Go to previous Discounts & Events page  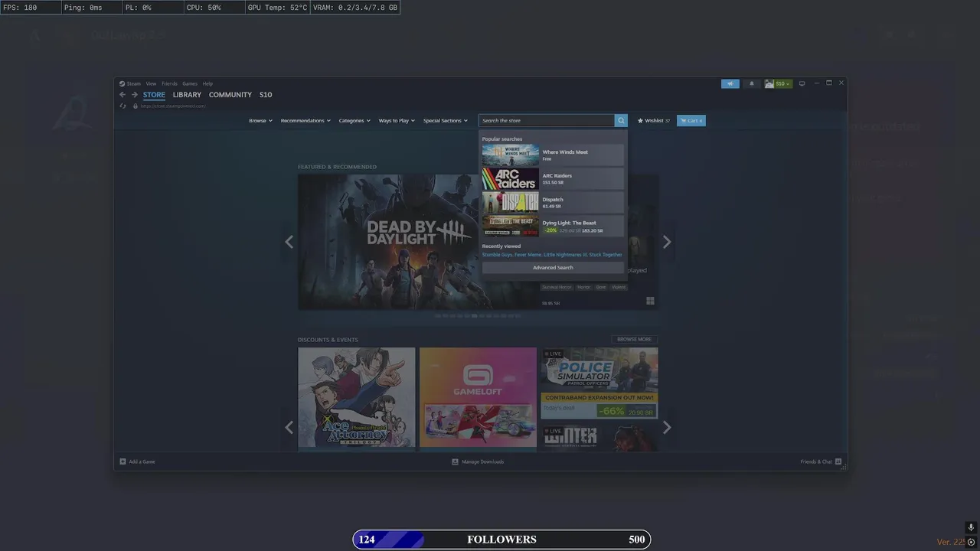289,427
